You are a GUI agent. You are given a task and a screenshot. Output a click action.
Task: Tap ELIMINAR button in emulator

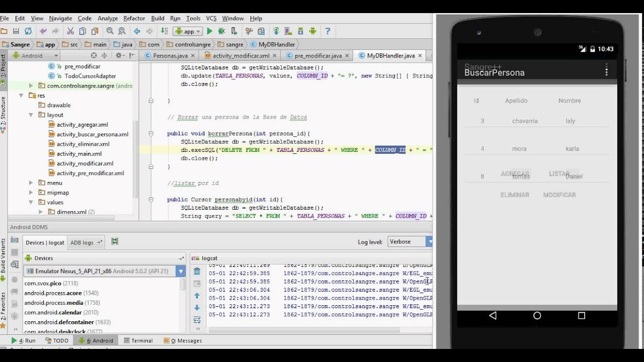click(515, 195)
